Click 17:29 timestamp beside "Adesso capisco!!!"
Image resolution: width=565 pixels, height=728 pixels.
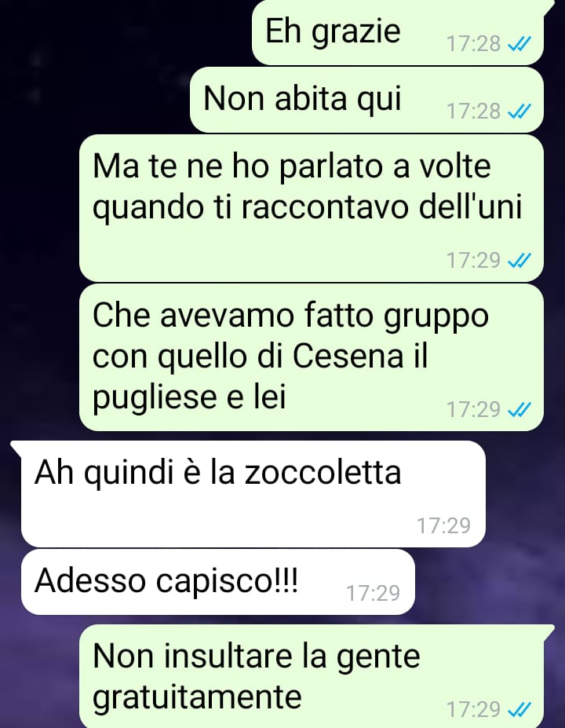click(x=374, y=593)
